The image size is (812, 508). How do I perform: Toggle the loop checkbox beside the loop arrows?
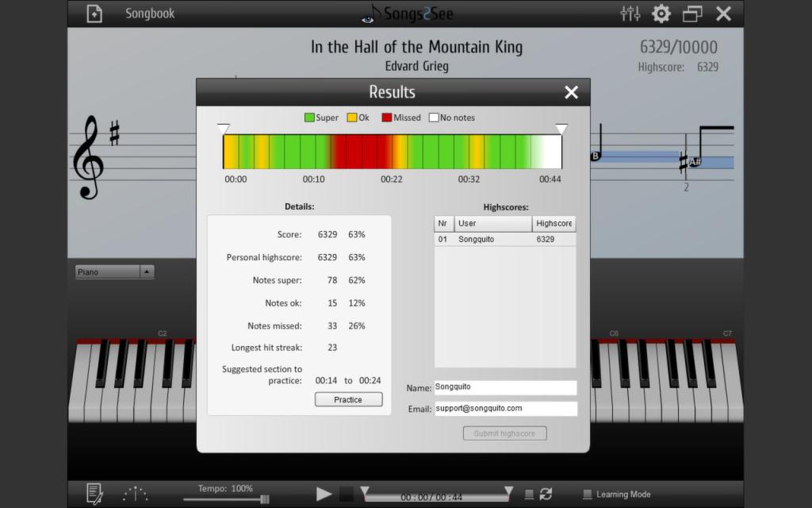[529, 495]
